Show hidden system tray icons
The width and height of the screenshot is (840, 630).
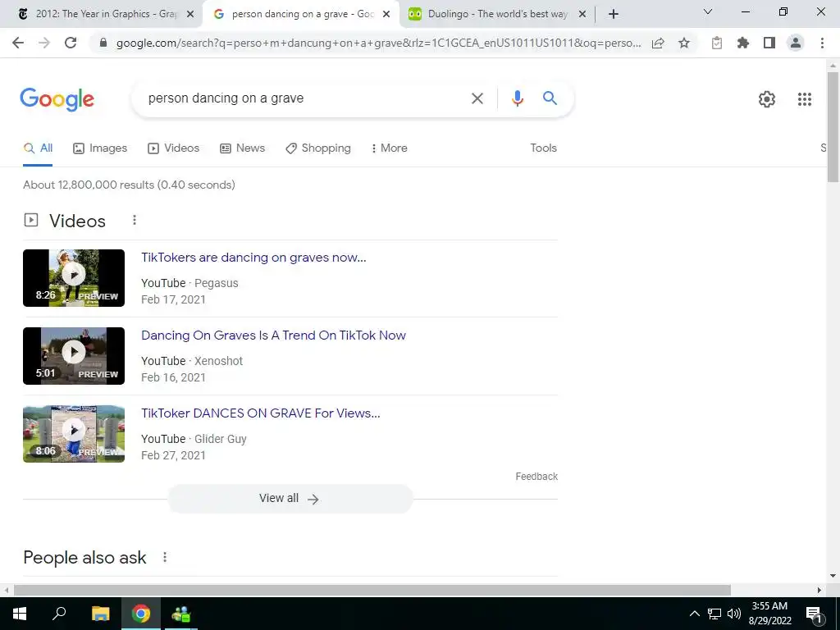pos(694,614)
